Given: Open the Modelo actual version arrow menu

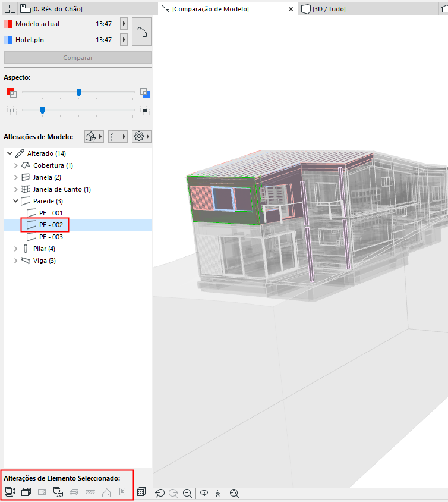Looking at the screenshot, I should (x=124, y=24).
